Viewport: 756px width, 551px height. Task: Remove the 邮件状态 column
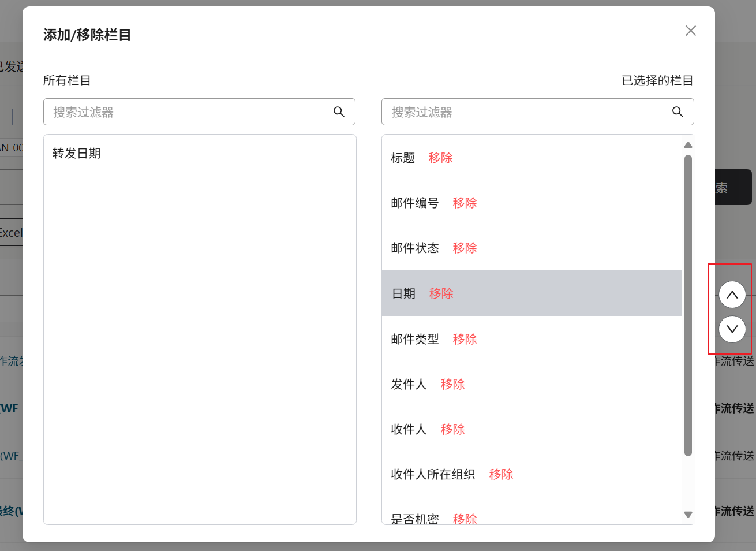click(465, 248)
